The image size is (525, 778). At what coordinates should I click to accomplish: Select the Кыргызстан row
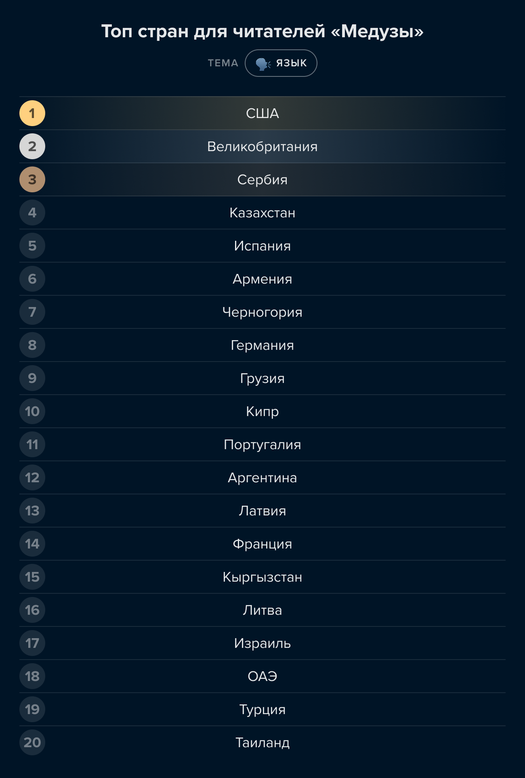point(262,577)
